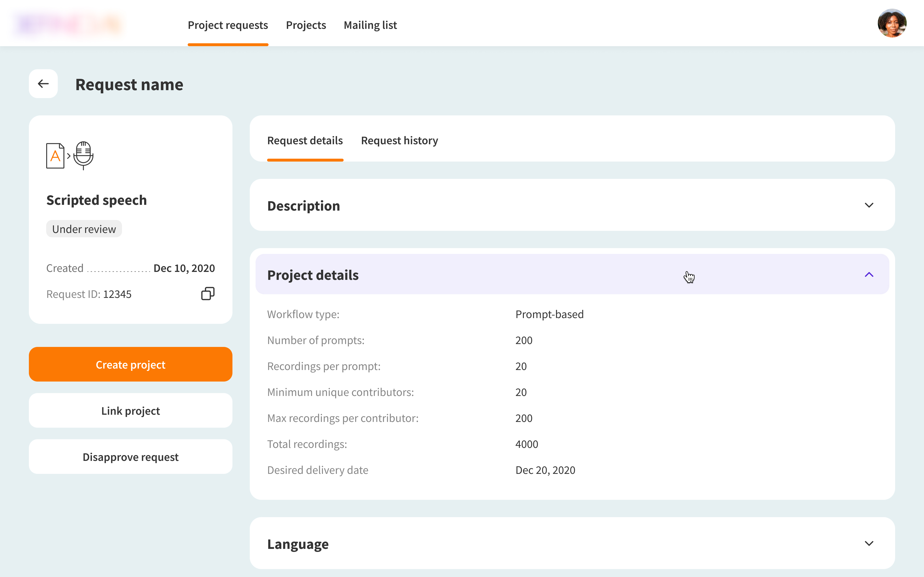The height and width of the screenshot is (577, 924).
Task: Click the Under review status badge
Action: (84, 229)
